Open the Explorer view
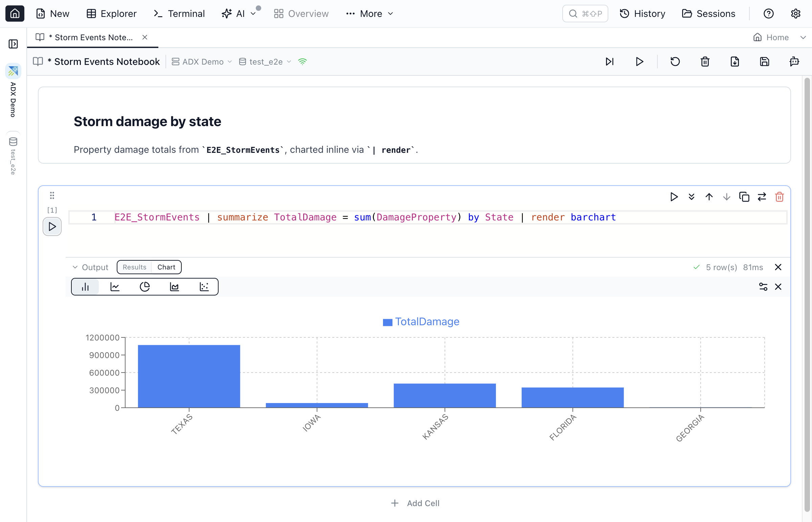The image size is (812, 522). coord(111,14)
